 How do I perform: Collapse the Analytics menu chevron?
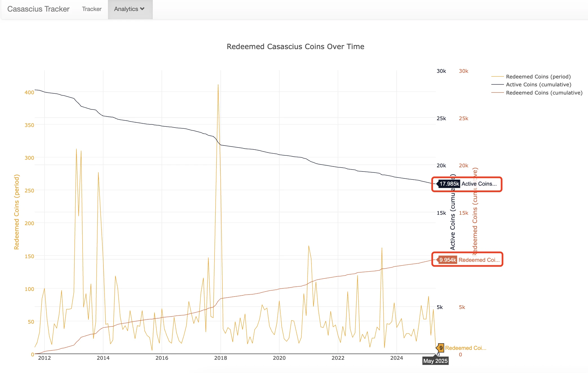click(x=142, y=9)
